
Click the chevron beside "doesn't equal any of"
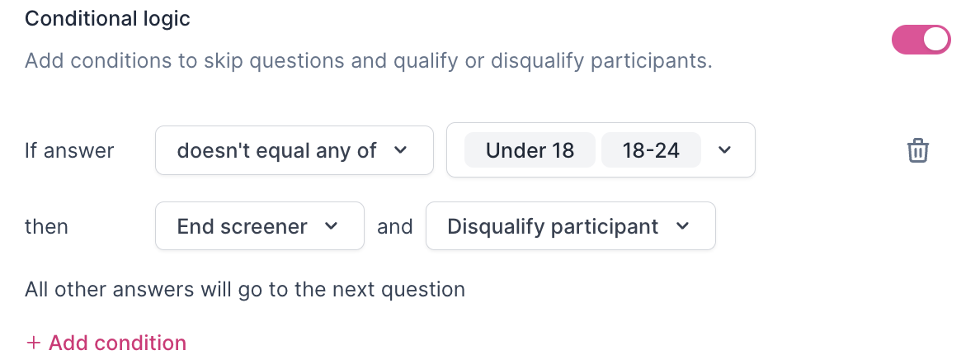(x=401, y=150)
